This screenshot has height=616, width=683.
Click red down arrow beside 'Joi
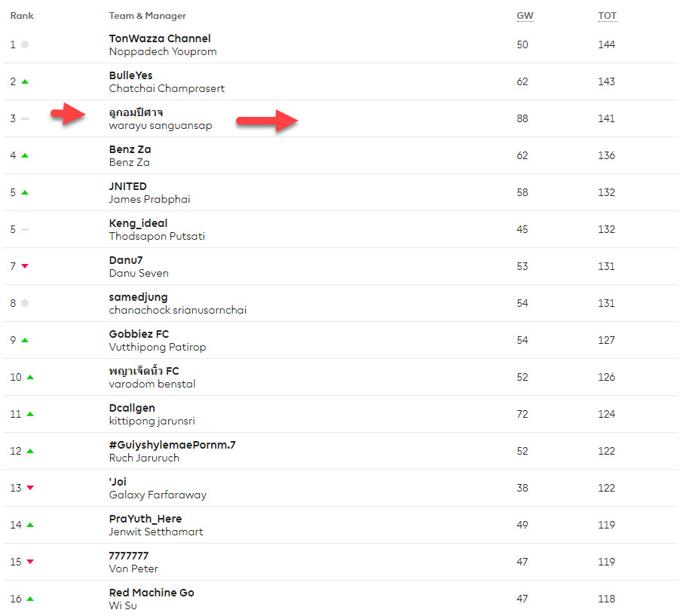click(30, 488)
